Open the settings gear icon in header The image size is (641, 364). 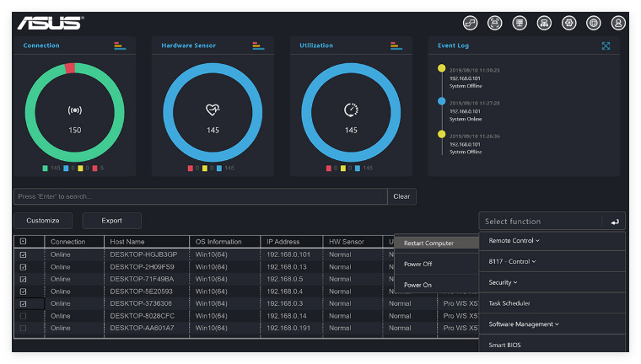coord(568,23)
